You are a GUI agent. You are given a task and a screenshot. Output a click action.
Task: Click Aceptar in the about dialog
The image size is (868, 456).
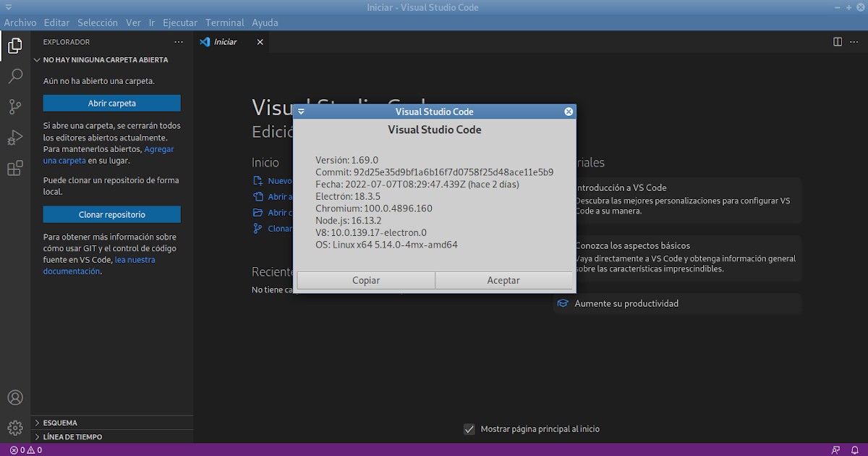point(503,280)
